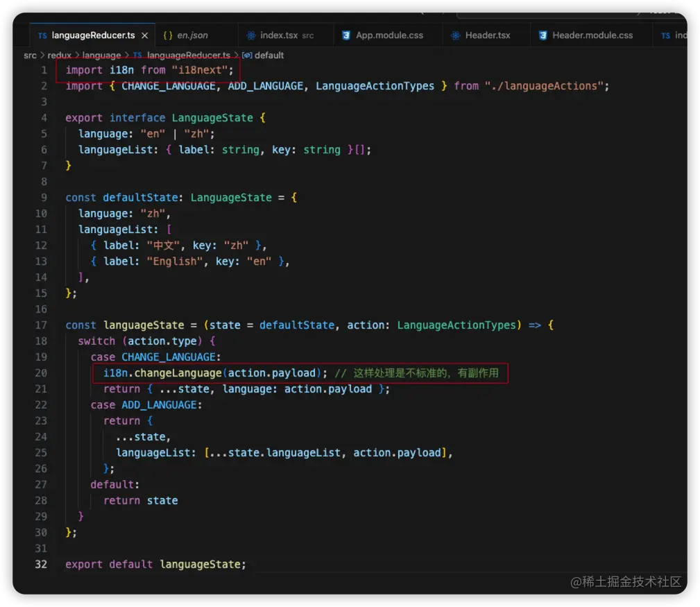
Task: Click the React icon on Header.tsx tab
Action: pyautogui.click(x=455, y=35)
